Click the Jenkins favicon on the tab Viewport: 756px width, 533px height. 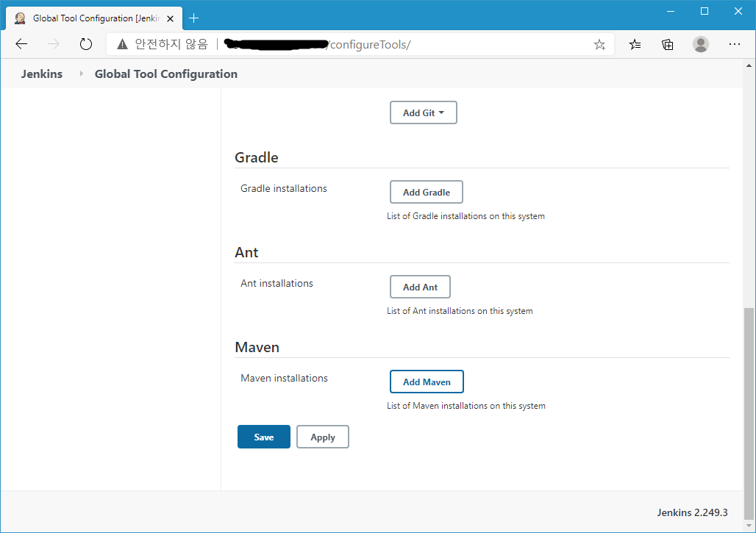coord(20,18)
